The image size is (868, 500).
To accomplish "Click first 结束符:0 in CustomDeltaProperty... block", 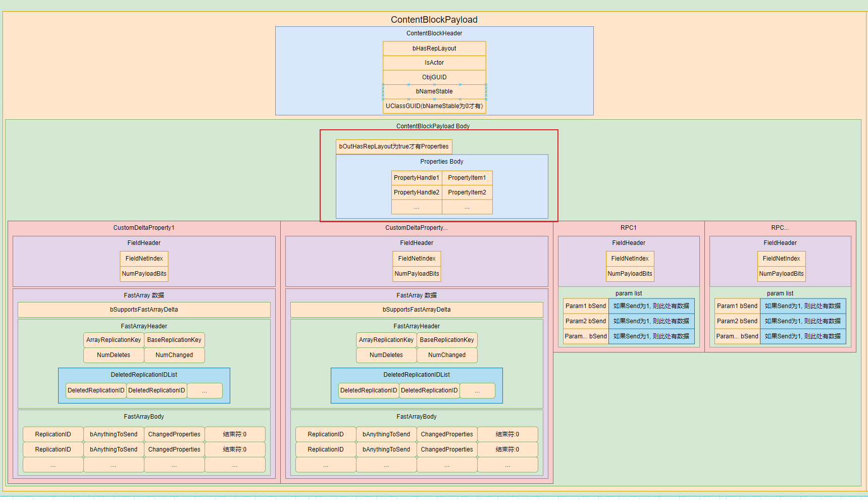I will 507,434.
